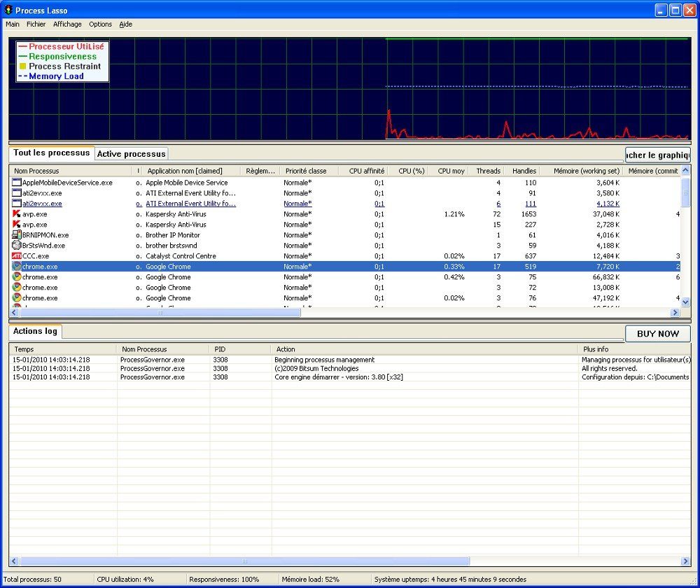Viewport: 700px width, 588px height.
Task: Click actions log horizontal scroll left arrow
Action: click(x=14, y=561)
